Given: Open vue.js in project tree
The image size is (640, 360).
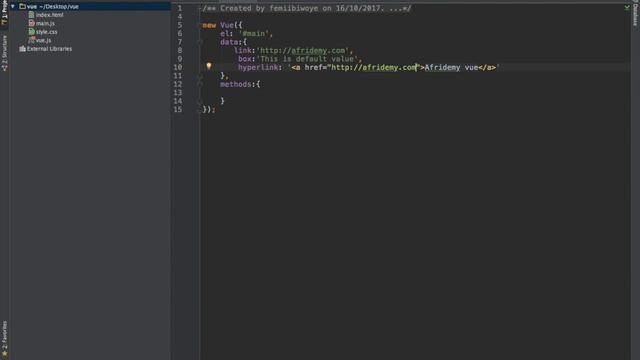Looking at the screenshot, I should pos(43,40).
